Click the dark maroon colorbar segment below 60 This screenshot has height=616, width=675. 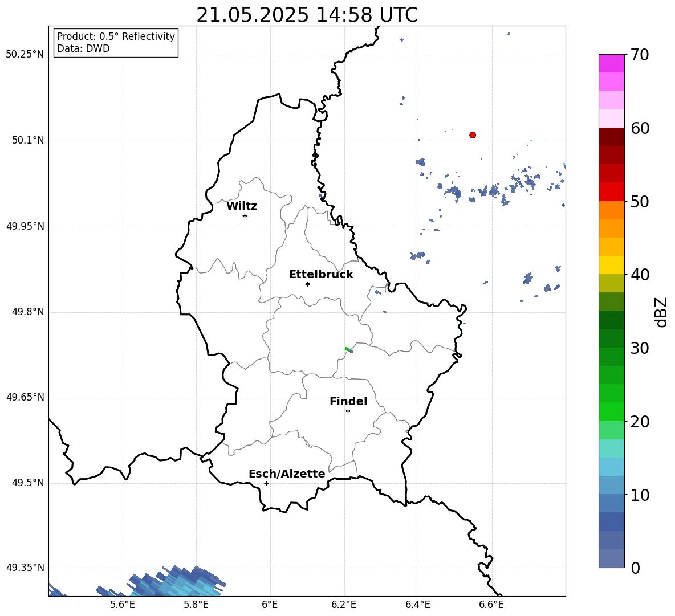point(612,137)
